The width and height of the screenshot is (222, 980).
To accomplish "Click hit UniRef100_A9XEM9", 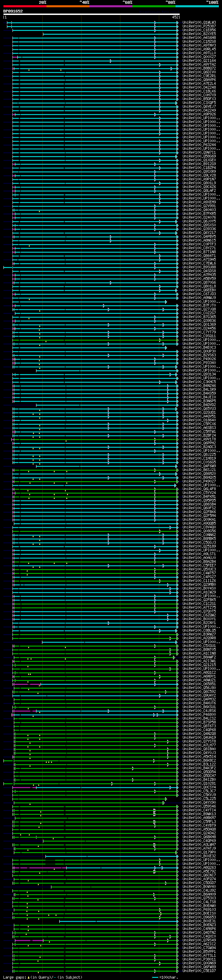I will pyautogui.click(x=199, y=202).
